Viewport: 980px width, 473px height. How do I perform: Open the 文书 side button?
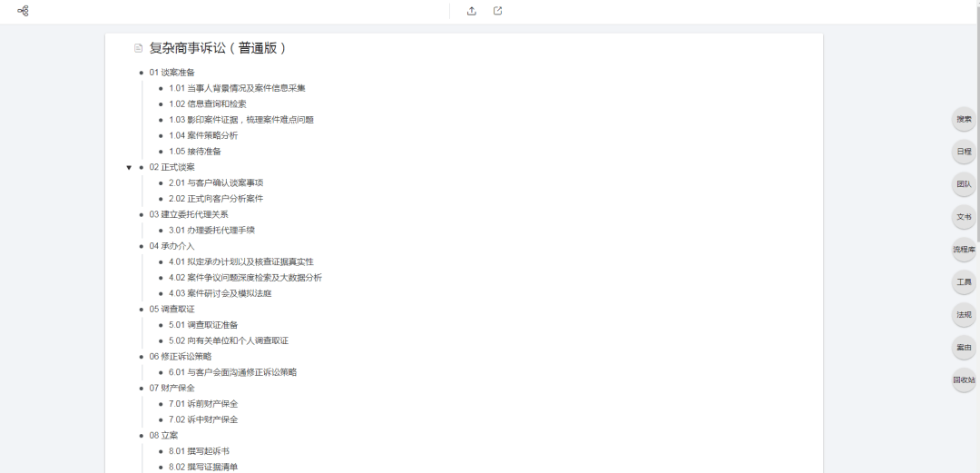coord(964,216)
